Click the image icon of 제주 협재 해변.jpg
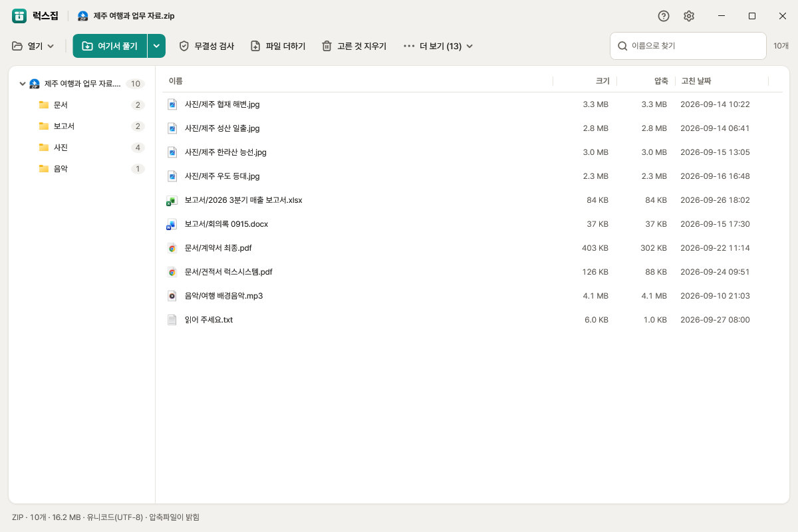The image size is (798, 532). click(172, 104)
